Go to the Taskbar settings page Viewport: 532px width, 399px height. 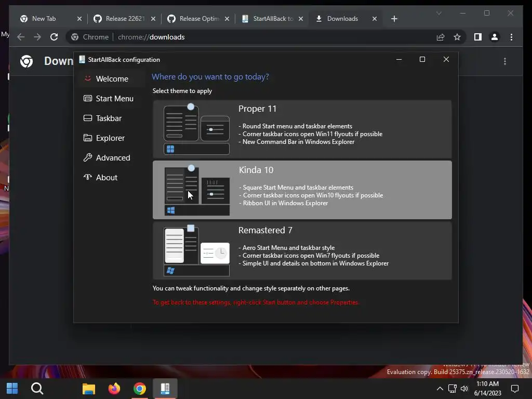tap(111, 118)
